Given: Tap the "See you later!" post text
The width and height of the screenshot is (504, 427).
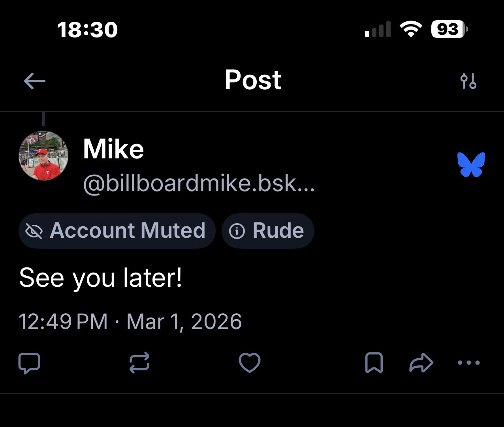Looking at the screenshot, I should 101,278.
